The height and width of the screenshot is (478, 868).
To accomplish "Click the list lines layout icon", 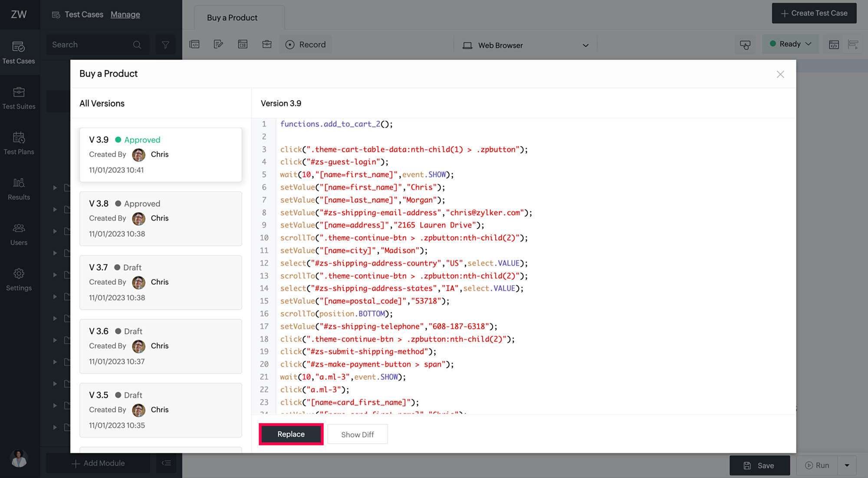I will [x=853, y=45].
